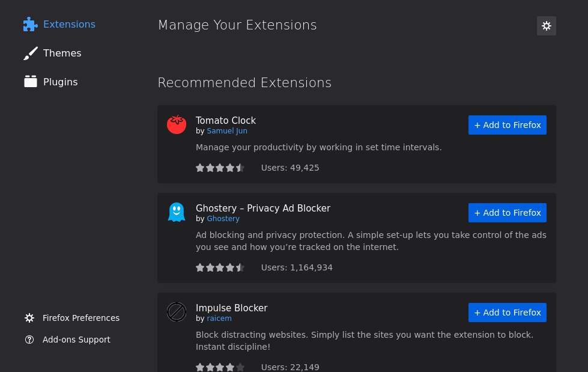Click the Plugins block icon
The height and width of the screenshot is (372, 588).
point(31,82)
